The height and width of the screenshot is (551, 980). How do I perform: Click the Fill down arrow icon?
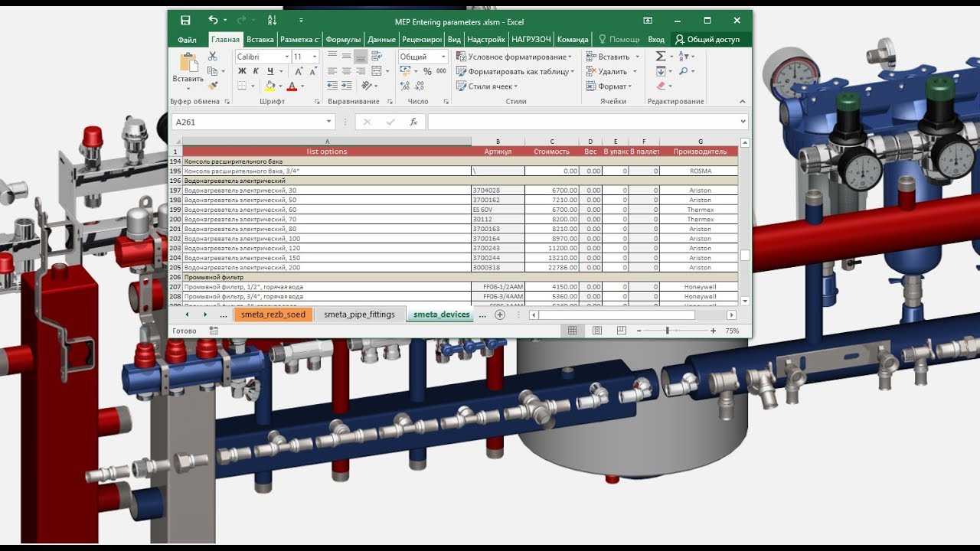(660, 71)
